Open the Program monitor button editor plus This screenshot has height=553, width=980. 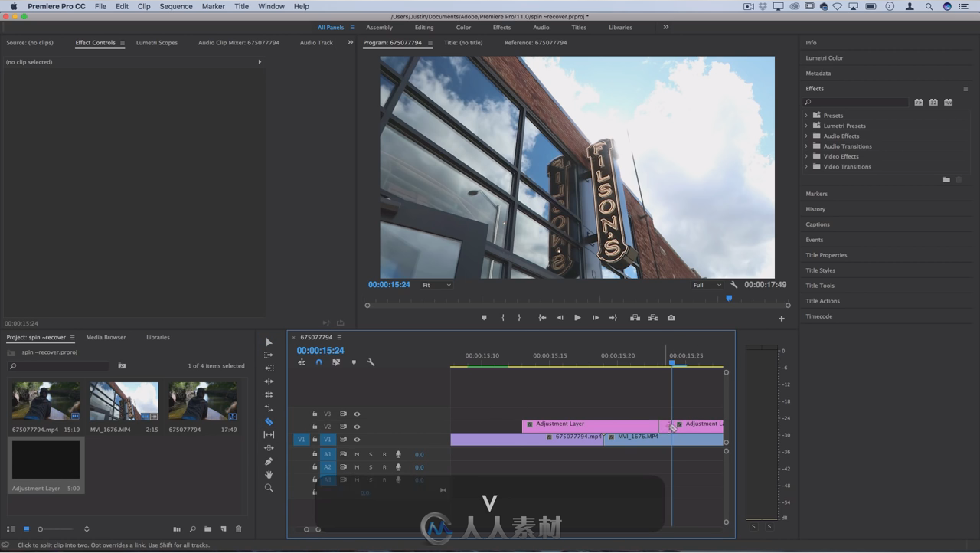782,319
